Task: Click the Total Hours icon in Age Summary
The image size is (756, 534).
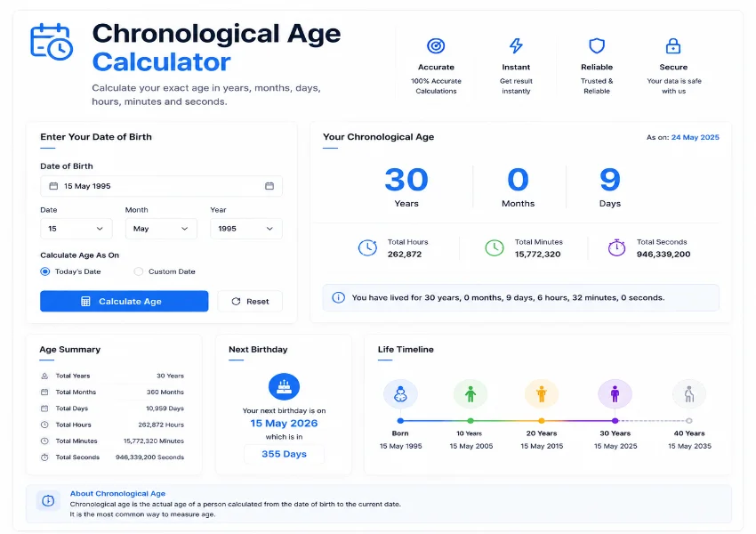Action: pyautogui.click(x=44, y=425)
